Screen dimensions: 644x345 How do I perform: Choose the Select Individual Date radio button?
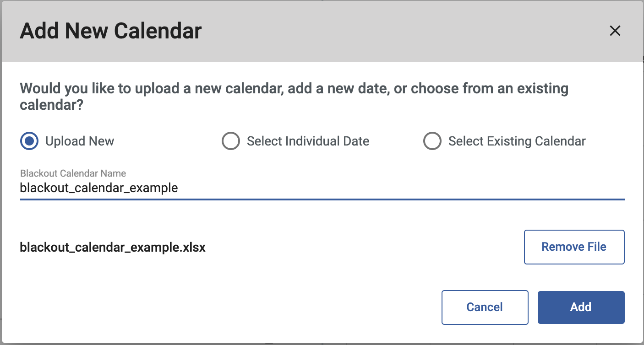[x=230, y=141]
